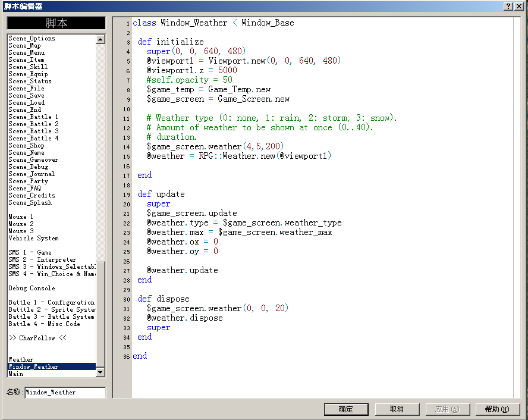
Task: Select Battle 3 - Battle System script
Action: coord(51,316)
